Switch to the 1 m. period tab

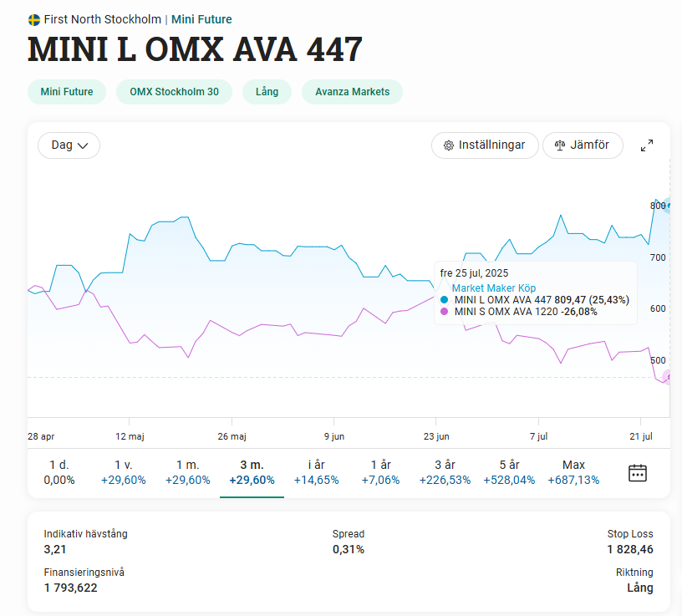[187, 472]
